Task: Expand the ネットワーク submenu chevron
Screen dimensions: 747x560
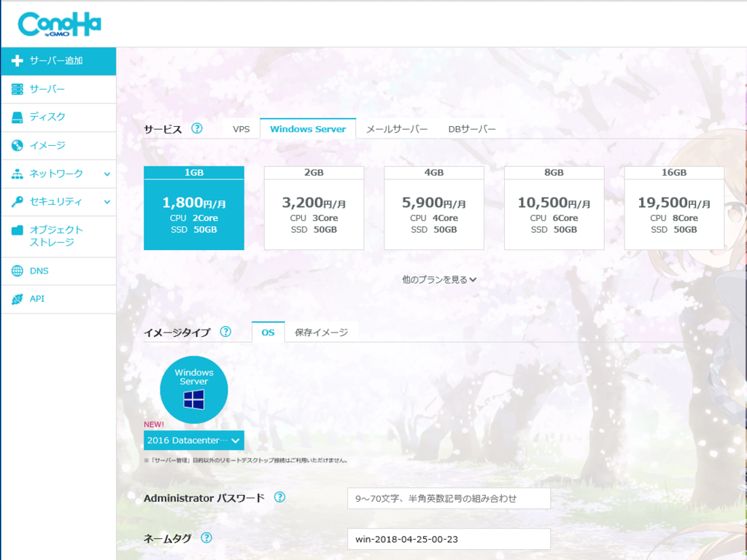Action: (x=107, y=174)
